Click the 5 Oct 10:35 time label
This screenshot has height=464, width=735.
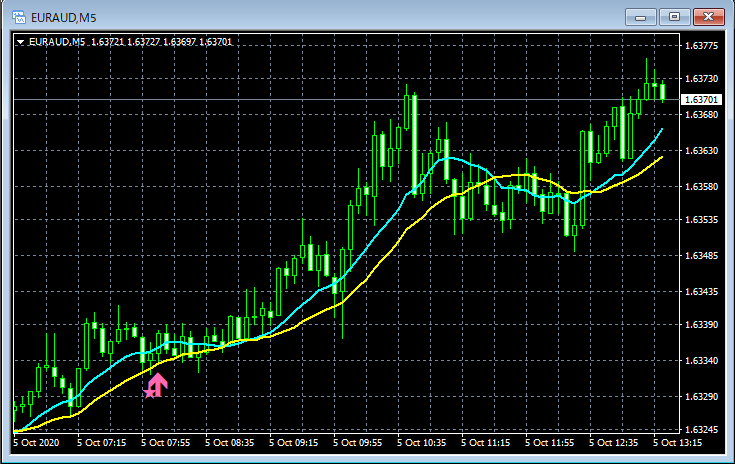(421, 442)
